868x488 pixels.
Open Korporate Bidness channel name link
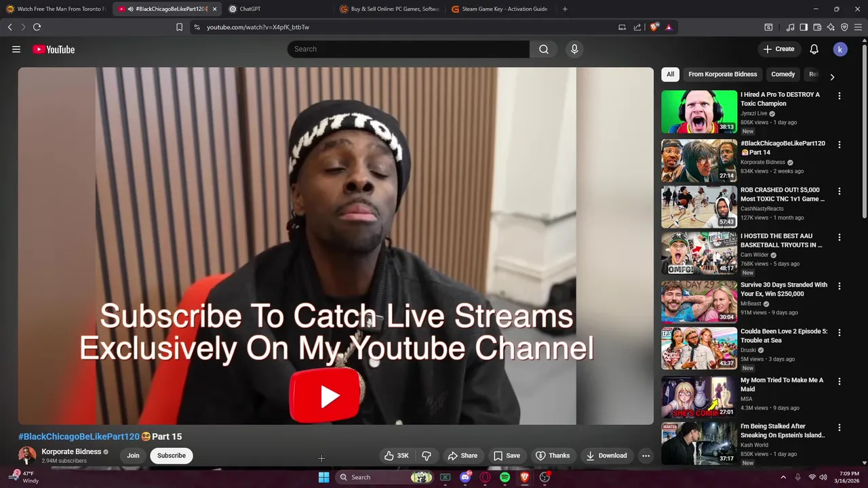tap(71, 451)
